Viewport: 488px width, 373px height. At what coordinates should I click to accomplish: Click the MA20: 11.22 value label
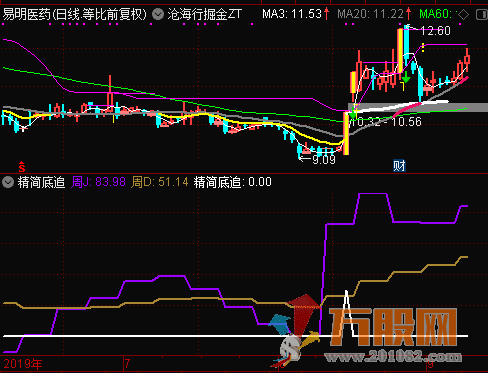(370, 14)
